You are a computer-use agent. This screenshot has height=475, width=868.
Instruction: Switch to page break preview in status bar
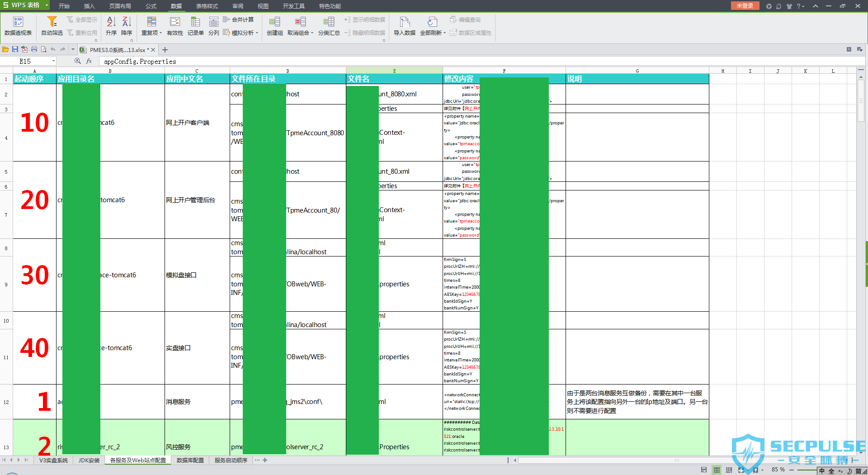729,470
